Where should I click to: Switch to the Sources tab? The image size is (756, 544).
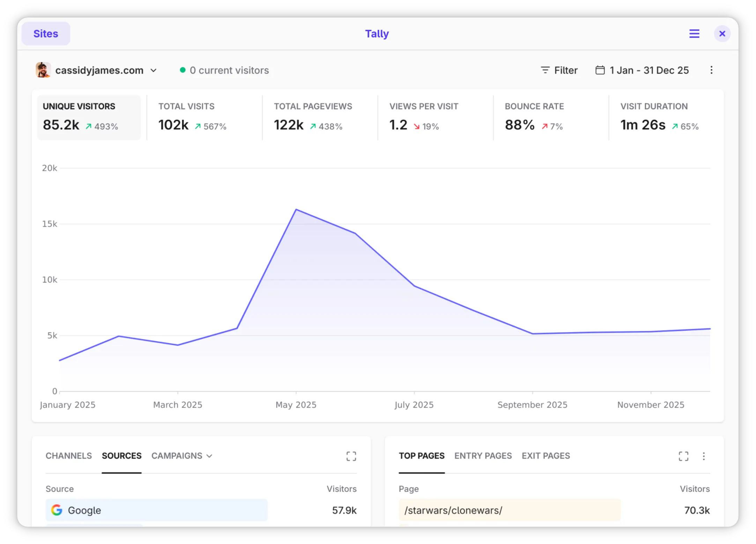(x=121, y=456)
